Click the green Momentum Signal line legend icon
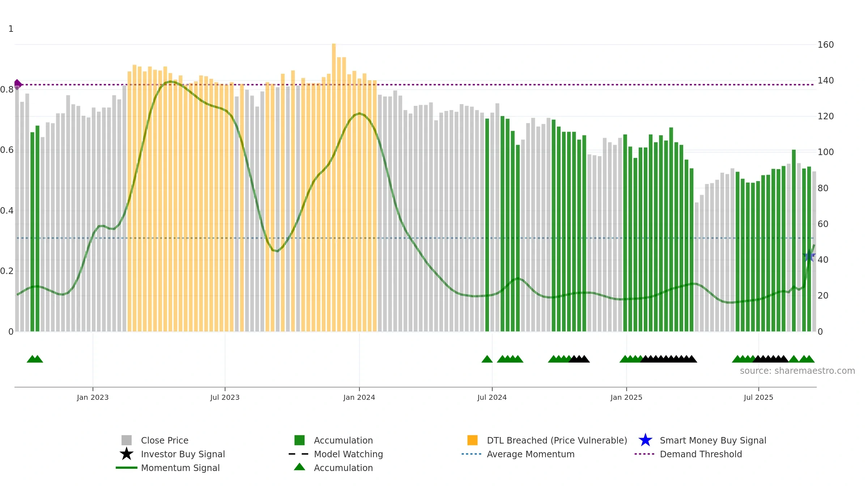This screenshot has height=488, width=868. click(x=127, y=468)
